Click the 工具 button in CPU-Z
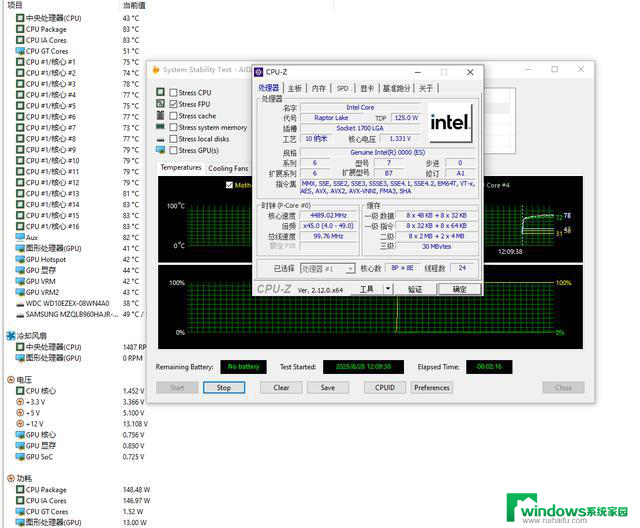640x528 pixels. pyautogui.click(x=367, y=289)
